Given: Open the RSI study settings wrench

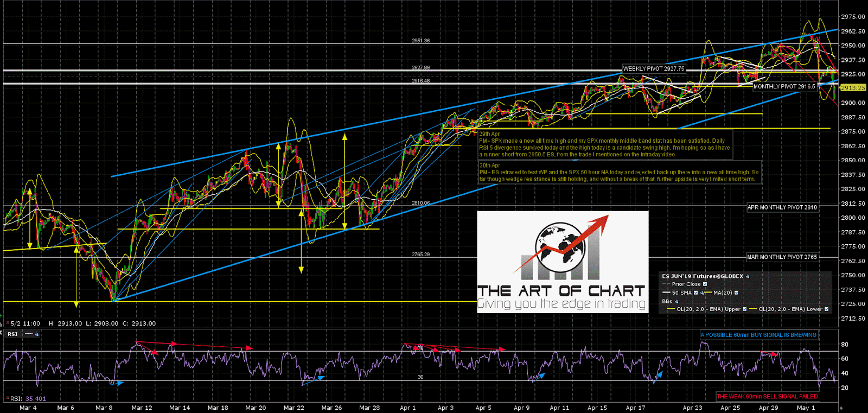Looking at the screenshot, I should pos(36,334).
